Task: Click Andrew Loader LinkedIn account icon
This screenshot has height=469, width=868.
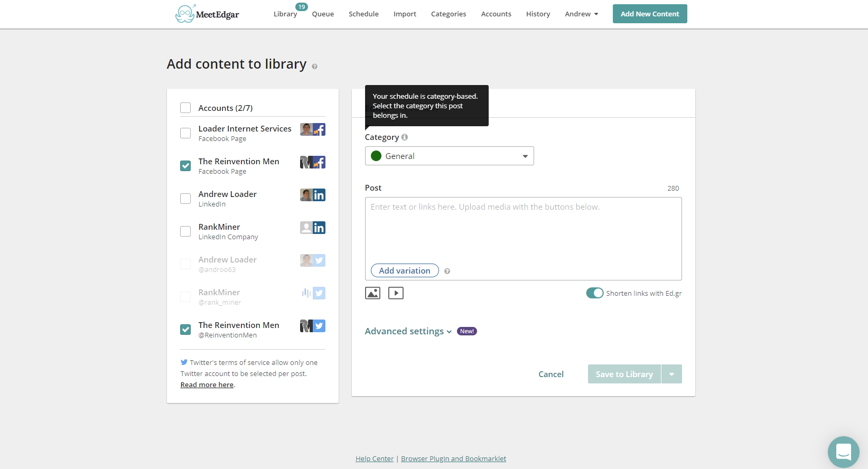Action: coord(313,195)
